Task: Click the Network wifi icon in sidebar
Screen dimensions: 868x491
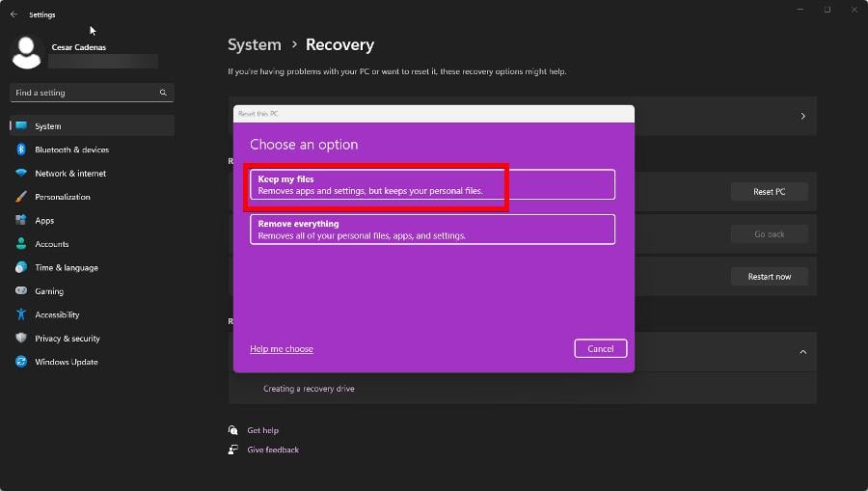Action: (21, 173)
